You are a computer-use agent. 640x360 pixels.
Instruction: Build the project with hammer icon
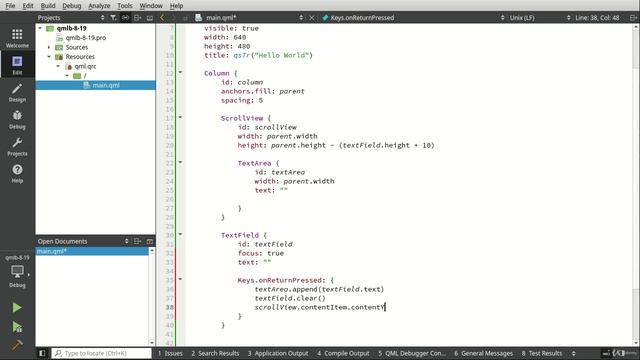pyautogui.click(x=17, y=345)
